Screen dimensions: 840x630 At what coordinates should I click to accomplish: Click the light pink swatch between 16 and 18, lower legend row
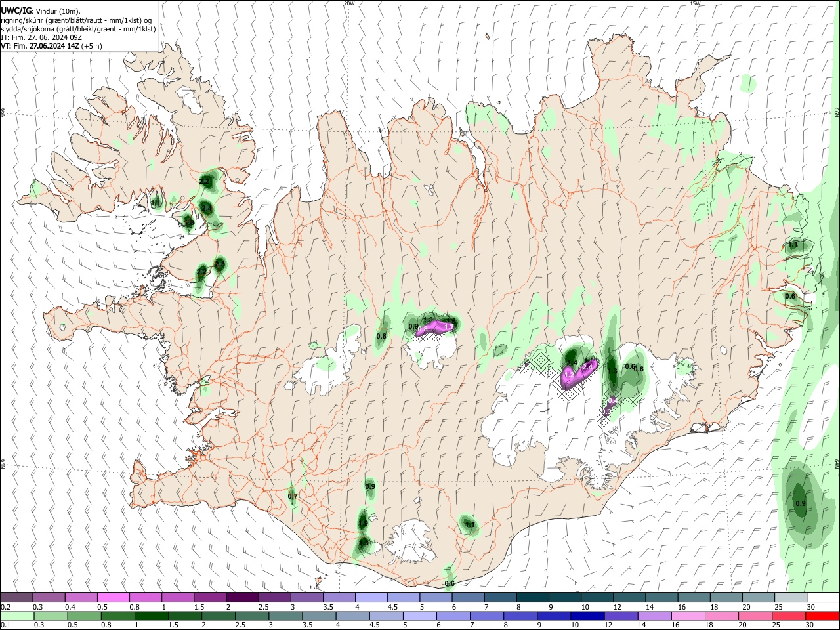688,616
